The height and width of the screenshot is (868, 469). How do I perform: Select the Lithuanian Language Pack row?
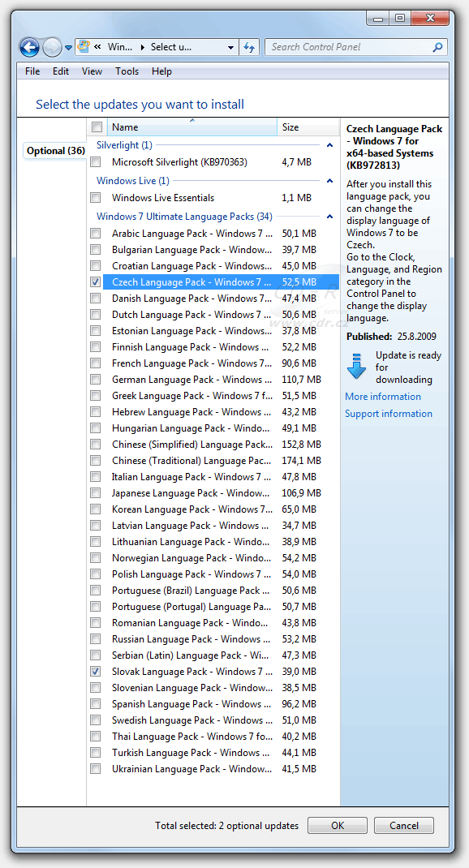pos(221,542)
